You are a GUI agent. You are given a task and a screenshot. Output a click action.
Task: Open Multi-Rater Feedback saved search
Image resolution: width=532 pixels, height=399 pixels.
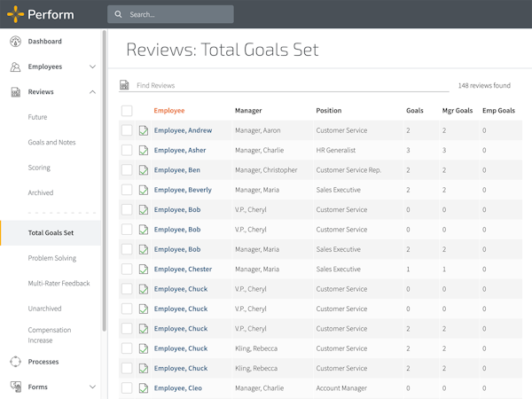coord(59,284)
